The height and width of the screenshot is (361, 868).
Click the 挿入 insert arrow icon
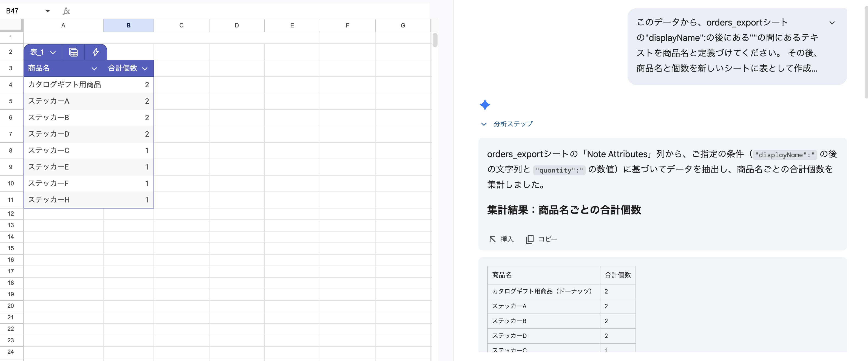492,239
